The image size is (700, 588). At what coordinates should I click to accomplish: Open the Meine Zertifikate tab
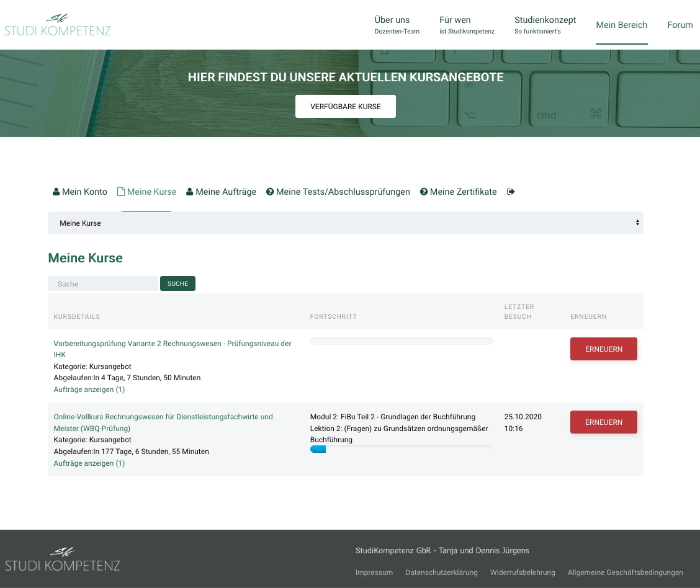coord(458,192)
